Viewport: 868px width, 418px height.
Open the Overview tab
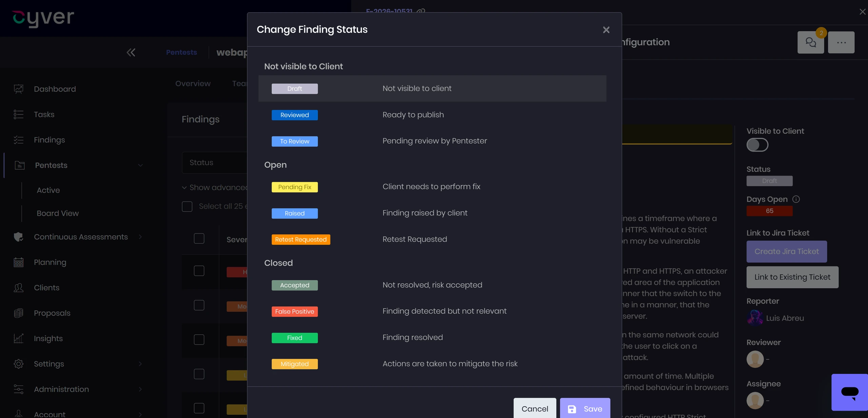(x=193, y=83)
